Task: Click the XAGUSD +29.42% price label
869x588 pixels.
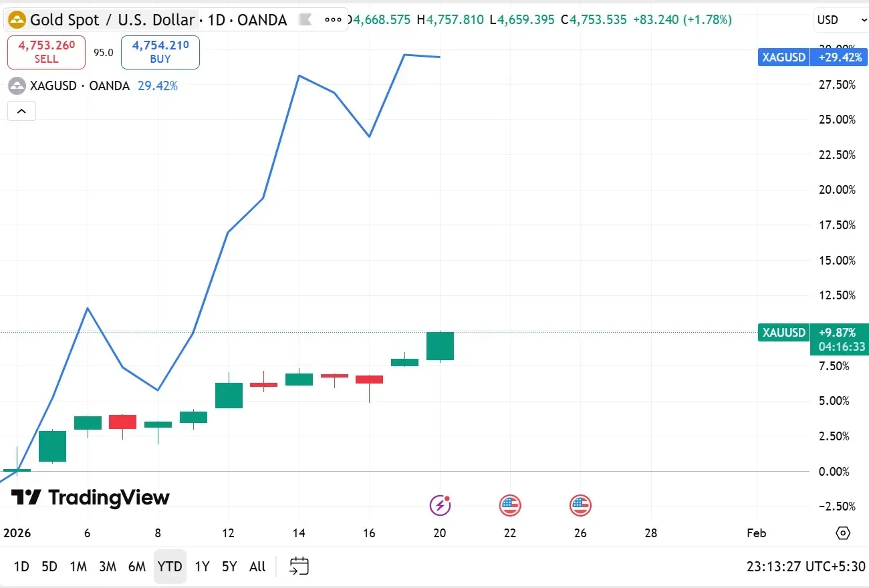Action: 812,57
